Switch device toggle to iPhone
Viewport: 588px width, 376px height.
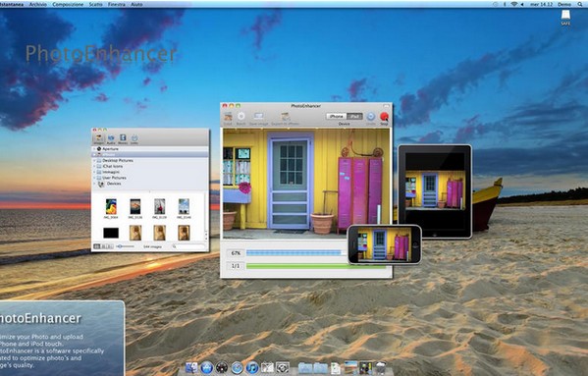point(336,116)
